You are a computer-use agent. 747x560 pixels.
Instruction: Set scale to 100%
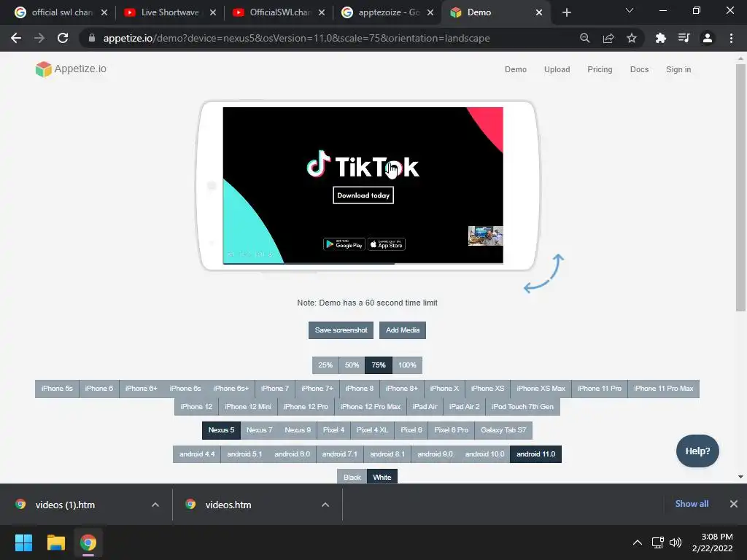click(x=407, y=365)
